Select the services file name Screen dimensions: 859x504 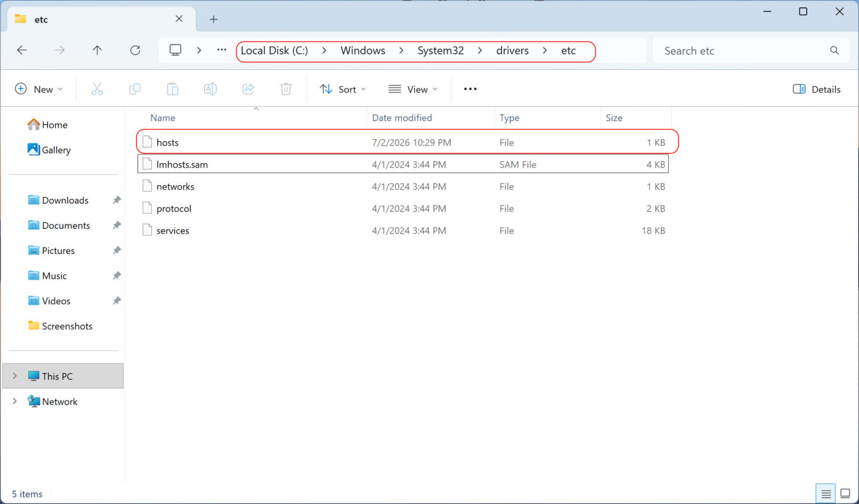click(173, 231)
